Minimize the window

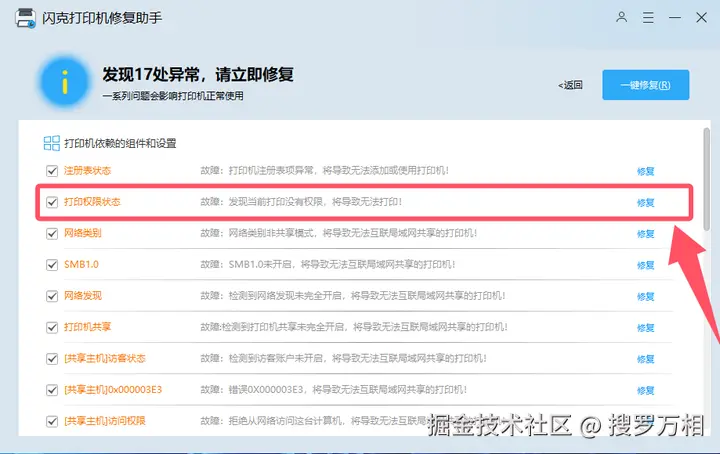point(675,18)
